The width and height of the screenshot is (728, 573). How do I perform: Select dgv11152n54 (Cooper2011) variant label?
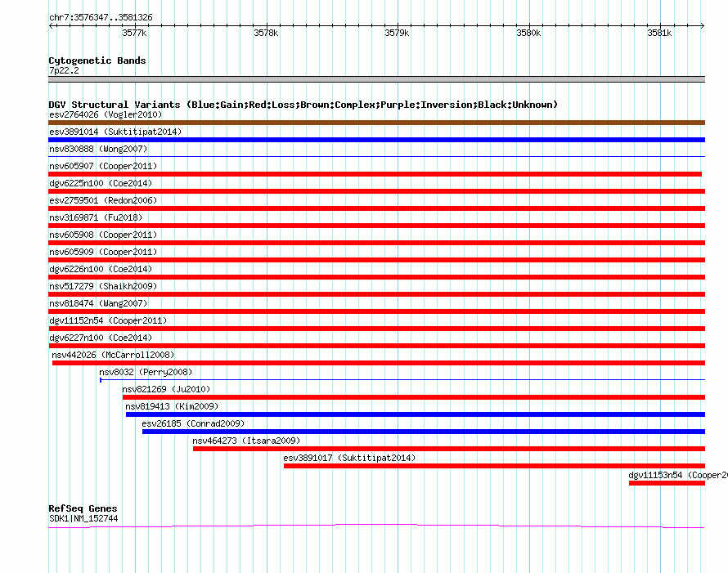(x=108, y=320)
